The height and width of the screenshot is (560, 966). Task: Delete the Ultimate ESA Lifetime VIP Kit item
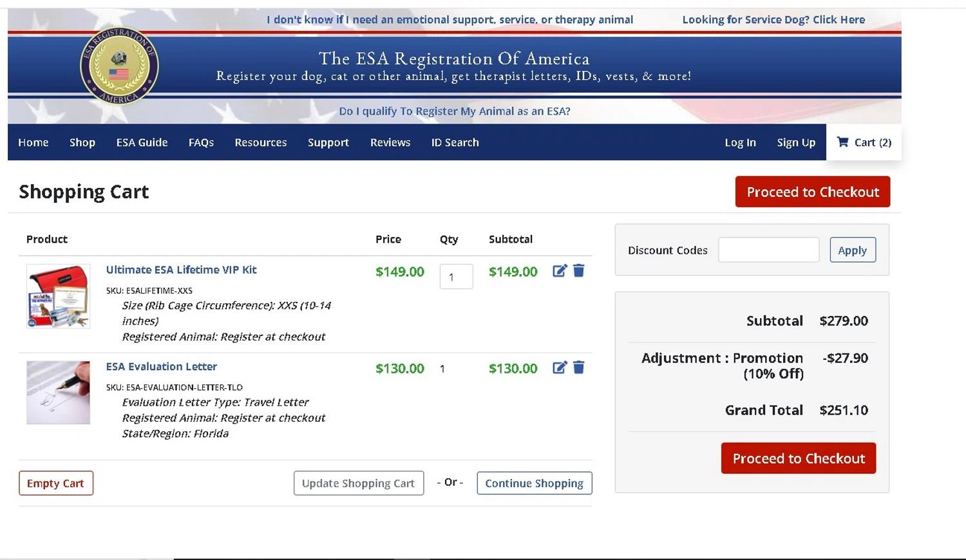click(x=579, y=271)
